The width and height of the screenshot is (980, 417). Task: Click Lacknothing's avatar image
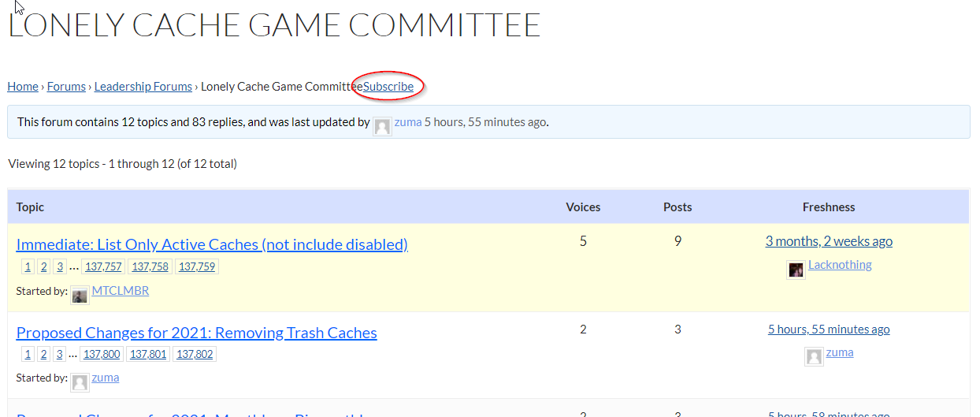coord(796,270)
